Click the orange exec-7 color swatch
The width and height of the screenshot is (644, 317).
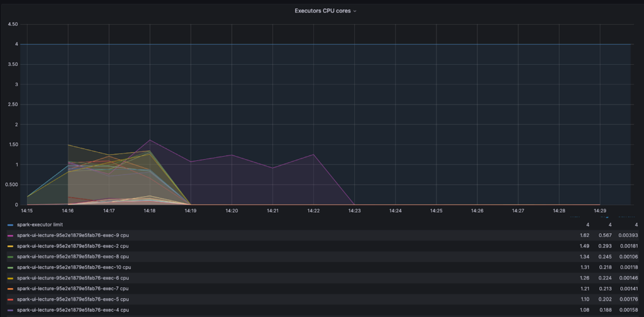(10, 289)
